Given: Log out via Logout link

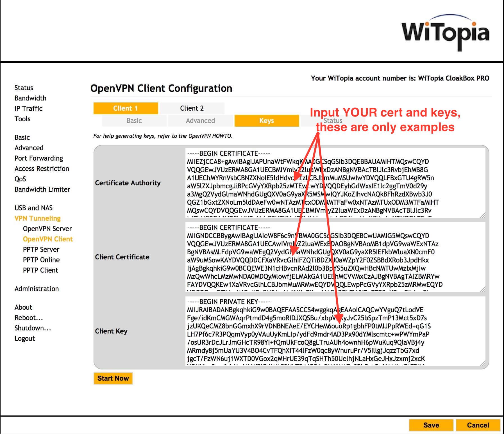Looking at the screenshot, I should pyautogui.click(x=25, y=339).
